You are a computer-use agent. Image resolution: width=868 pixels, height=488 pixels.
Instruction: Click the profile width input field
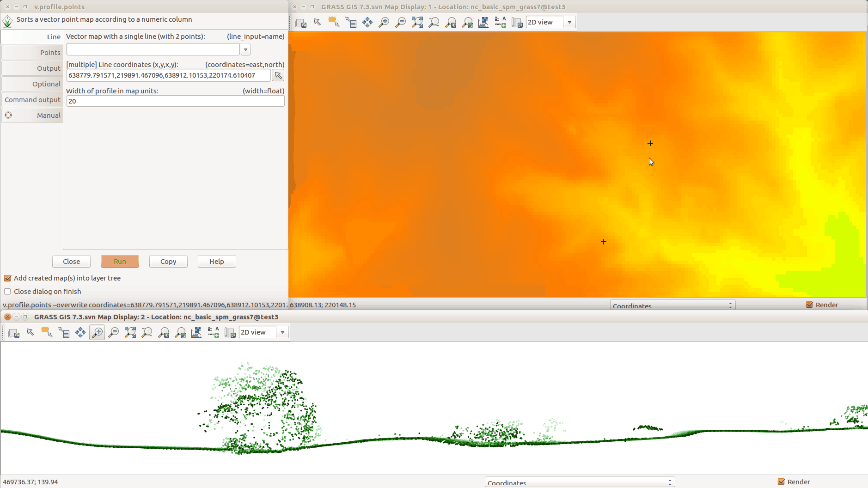[x=175, y=101]
